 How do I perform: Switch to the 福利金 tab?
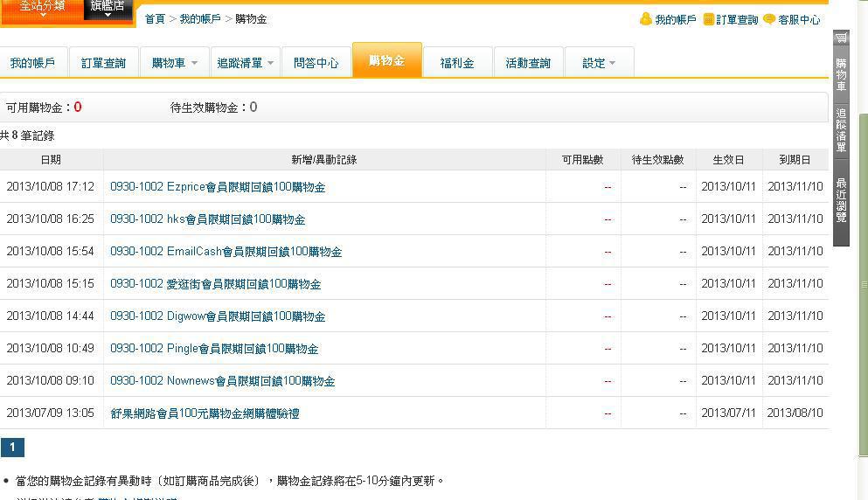tap(457, 63)
